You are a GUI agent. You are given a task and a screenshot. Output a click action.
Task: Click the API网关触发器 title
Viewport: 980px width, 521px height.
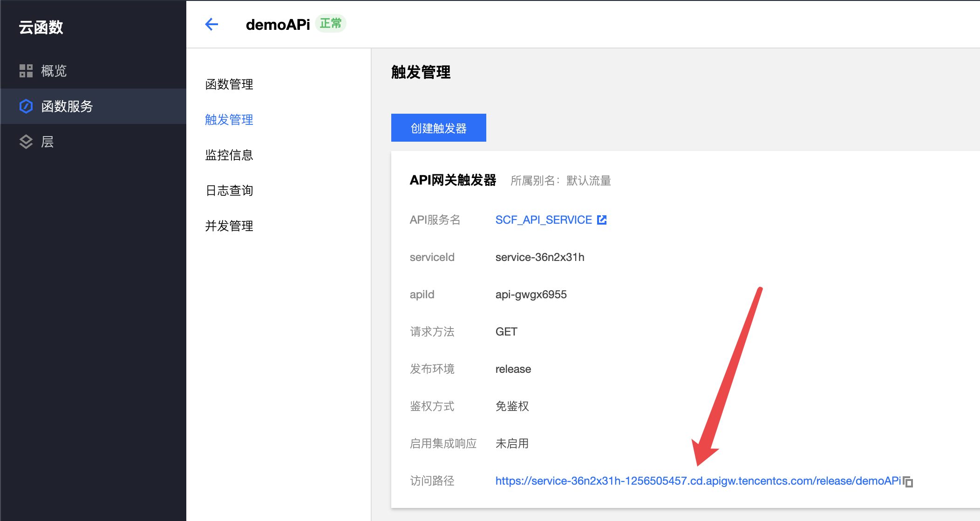453,180
